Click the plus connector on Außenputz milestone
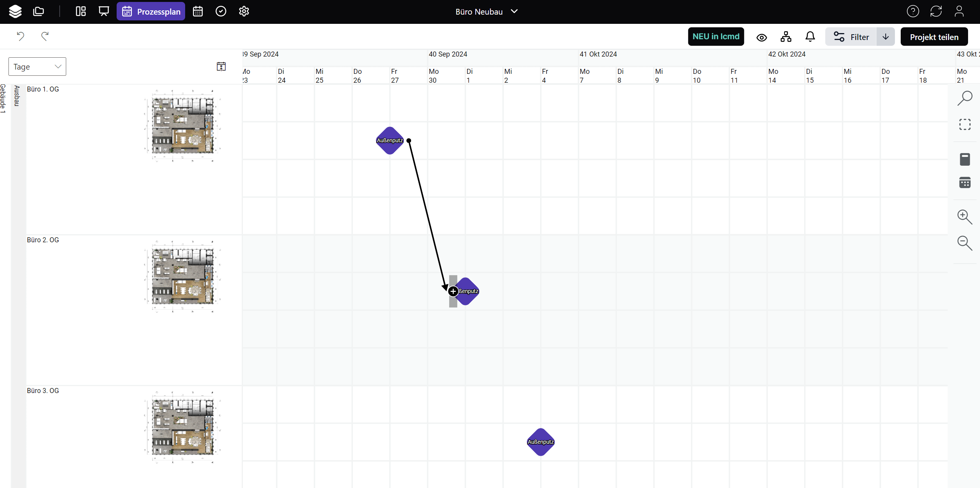The width and height of the screenshot is (980, 488). click(453, 291)
